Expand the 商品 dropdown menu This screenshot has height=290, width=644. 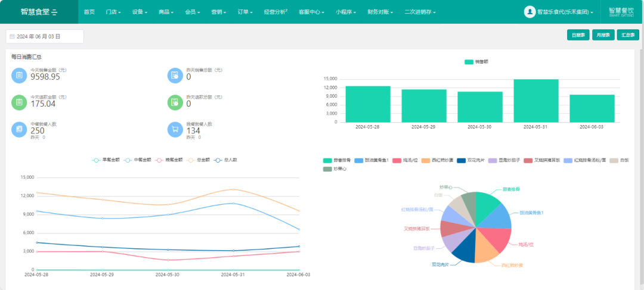[x=166, y=12]
